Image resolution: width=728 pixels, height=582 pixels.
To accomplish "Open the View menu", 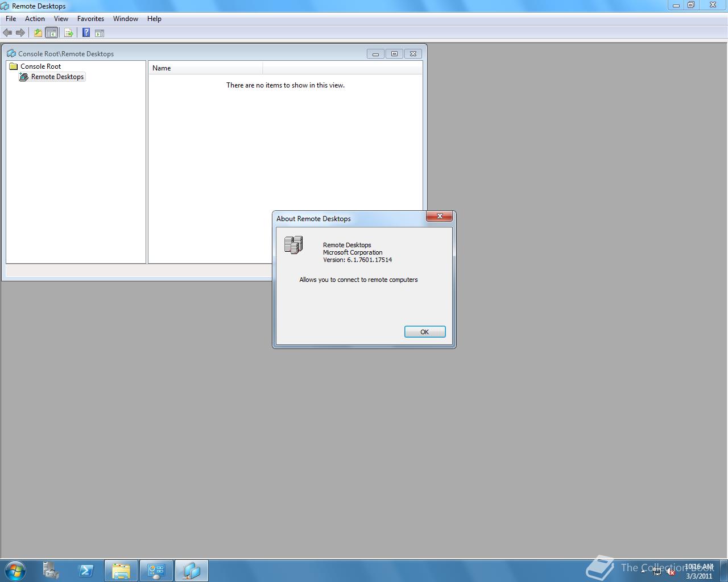I will tap(61, 19).
